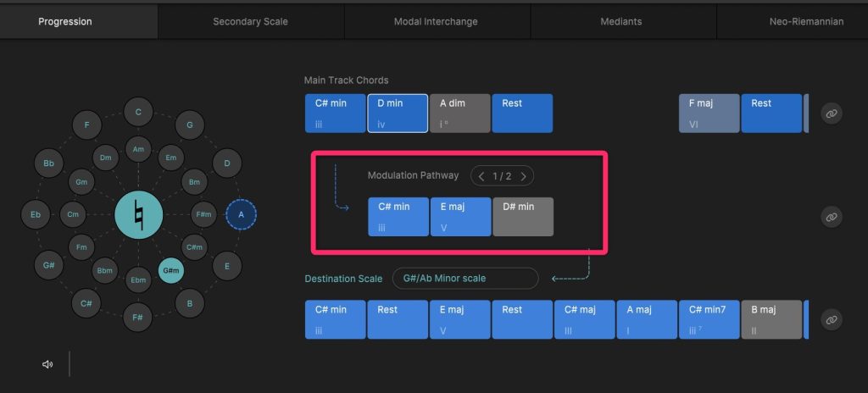
Task: Select the highlighted A node on circle
Action: (241, 214)
